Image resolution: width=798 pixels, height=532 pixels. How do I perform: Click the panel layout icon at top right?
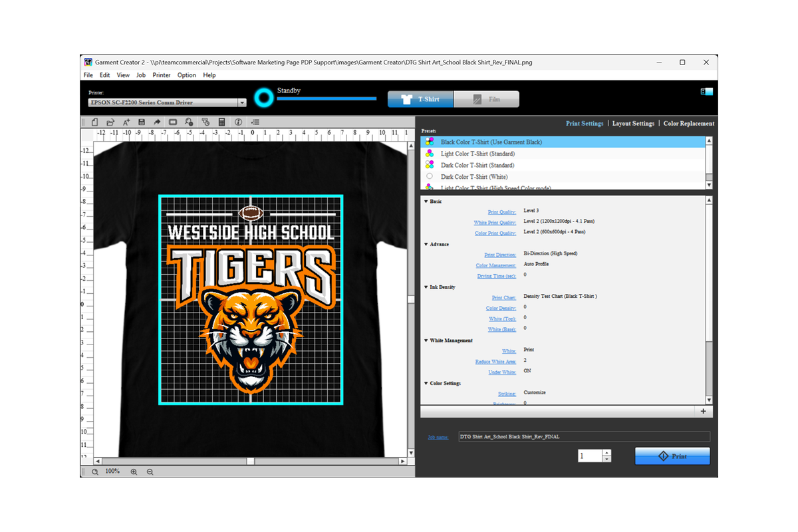click(706, 92)
